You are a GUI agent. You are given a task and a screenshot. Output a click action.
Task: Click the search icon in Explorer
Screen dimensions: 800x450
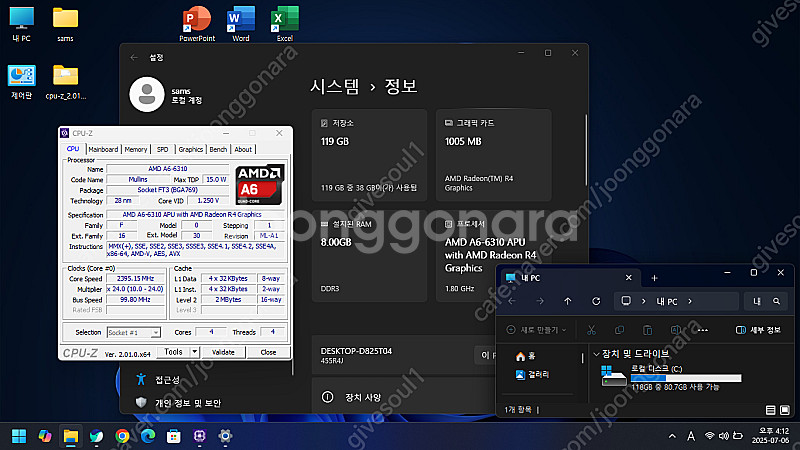pos(776,302)
